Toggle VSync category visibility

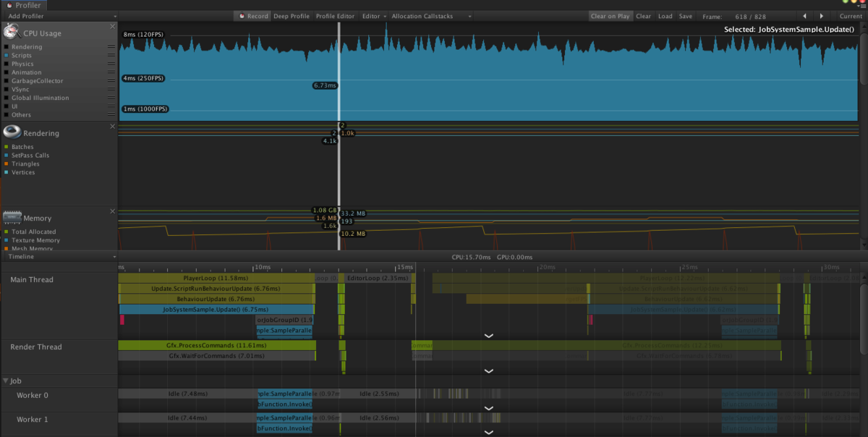coord(6,90)
